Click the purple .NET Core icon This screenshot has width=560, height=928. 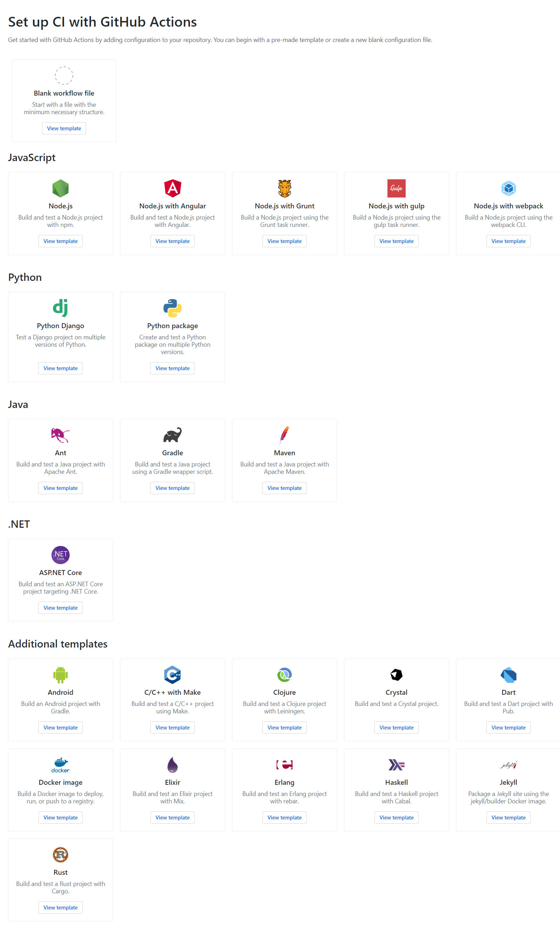click(x=61, y=555)
